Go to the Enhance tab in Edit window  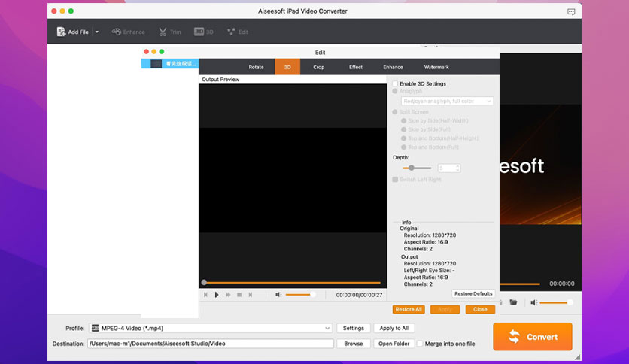(x=393, y=67)
